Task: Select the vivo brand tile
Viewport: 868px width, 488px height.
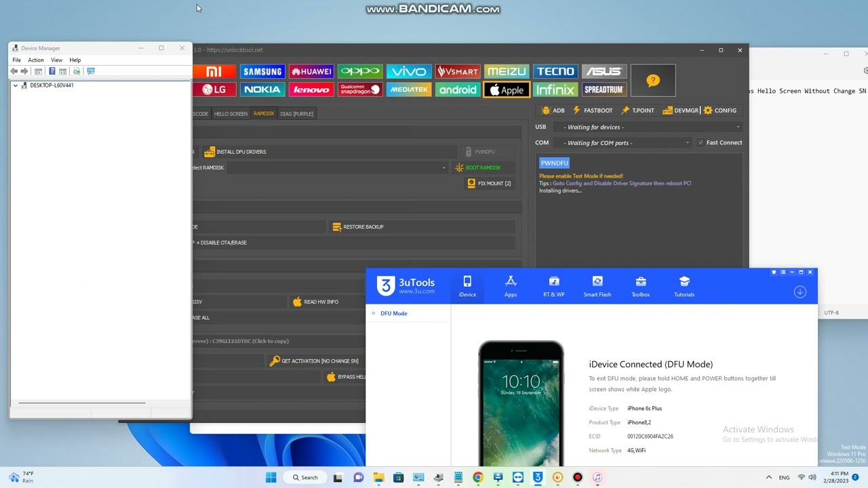Action: point(409,71)
